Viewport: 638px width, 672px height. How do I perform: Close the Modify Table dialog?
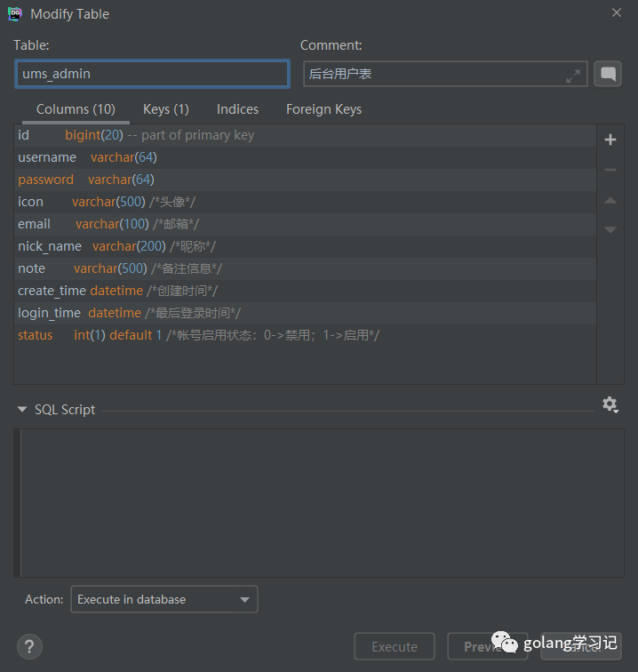pos(617,12)
